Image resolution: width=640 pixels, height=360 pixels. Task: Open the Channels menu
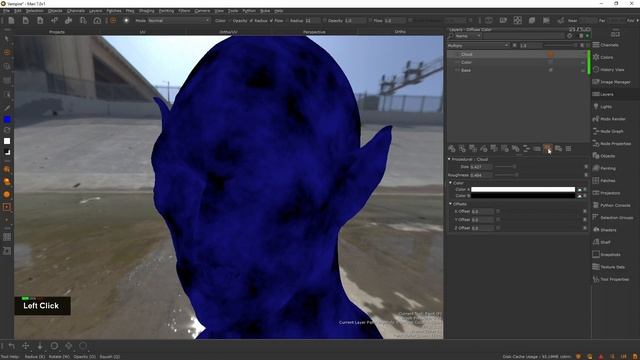(x=76, y=11)
